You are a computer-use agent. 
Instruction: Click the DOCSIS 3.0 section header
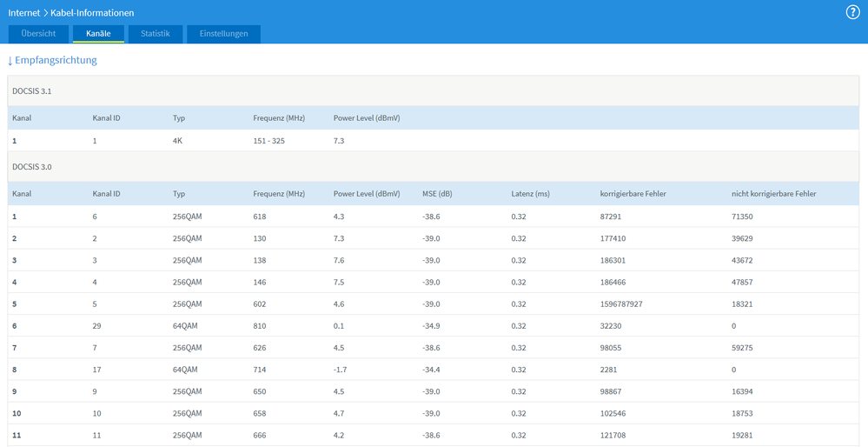[32, 165]
